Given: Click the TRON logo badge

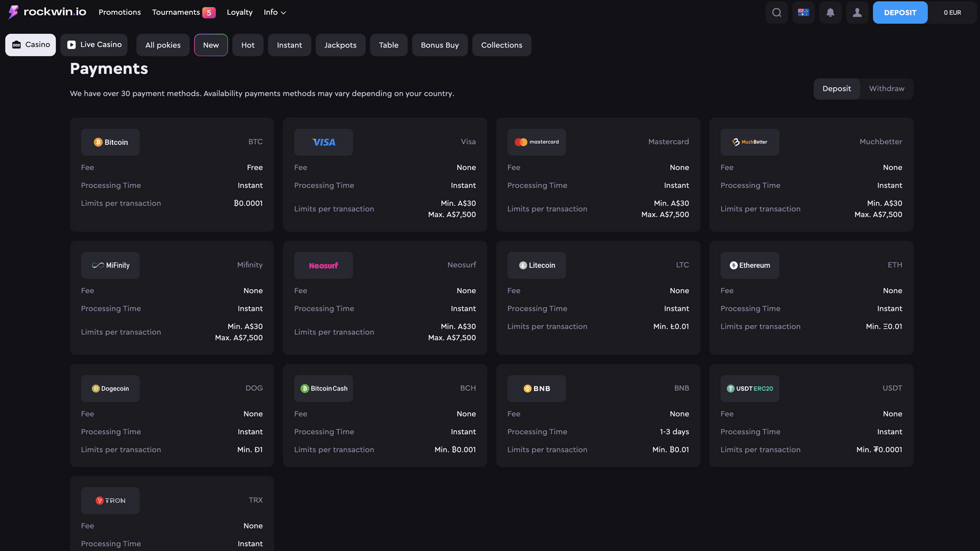Looking at the screenshot, I should click(x=110, y=500).
